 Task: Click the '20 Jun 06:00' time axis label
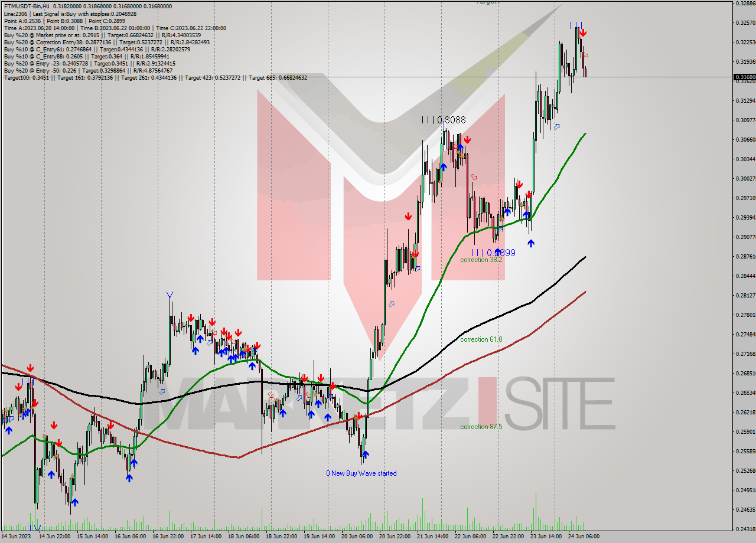coord(358,537)
